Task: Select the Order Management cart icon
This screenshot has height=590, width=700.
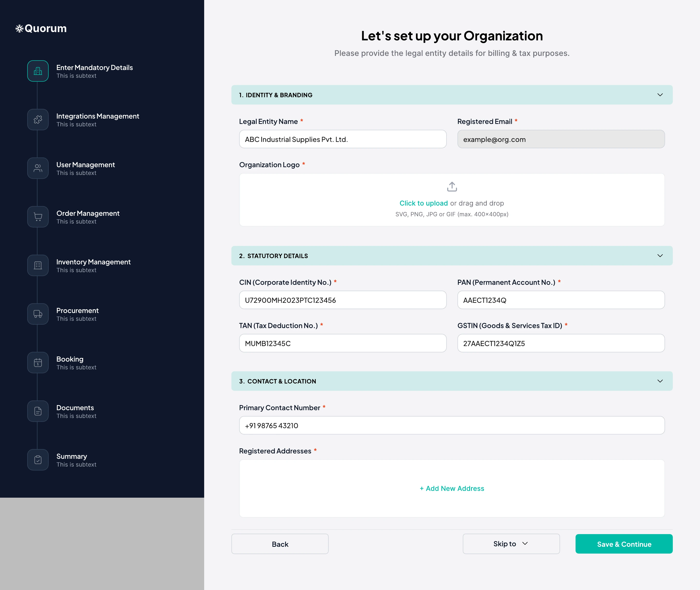Action: (x=38, y=217)
